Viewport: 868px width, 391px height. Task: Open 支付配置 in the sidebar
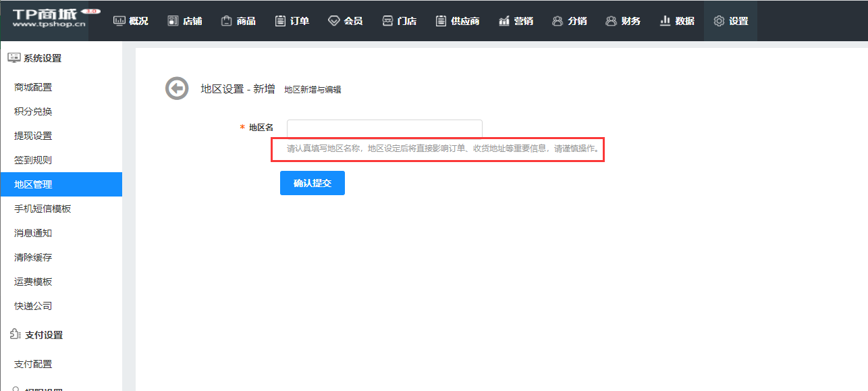tap(33, 364)
